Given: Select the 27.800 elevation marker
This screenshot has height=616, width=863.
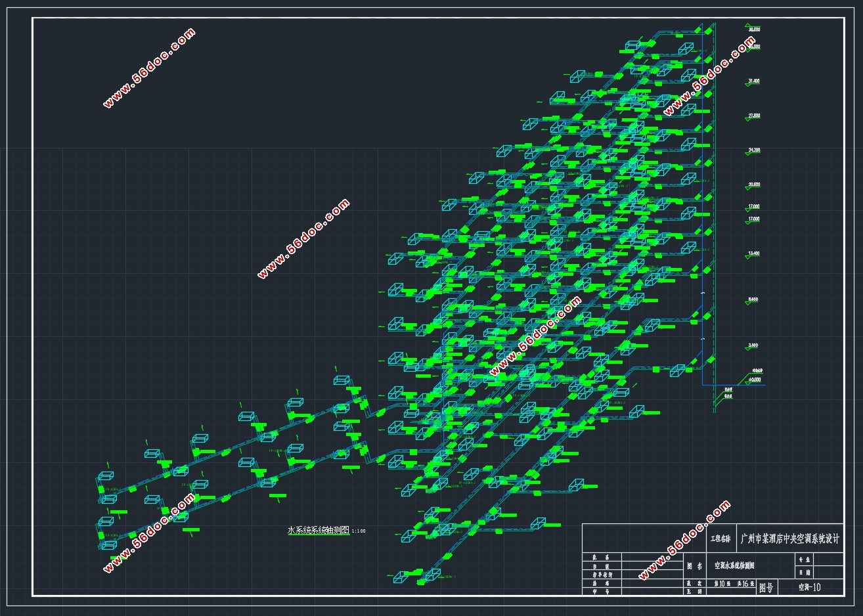Looking at the screenshot, I should [753, 116].
